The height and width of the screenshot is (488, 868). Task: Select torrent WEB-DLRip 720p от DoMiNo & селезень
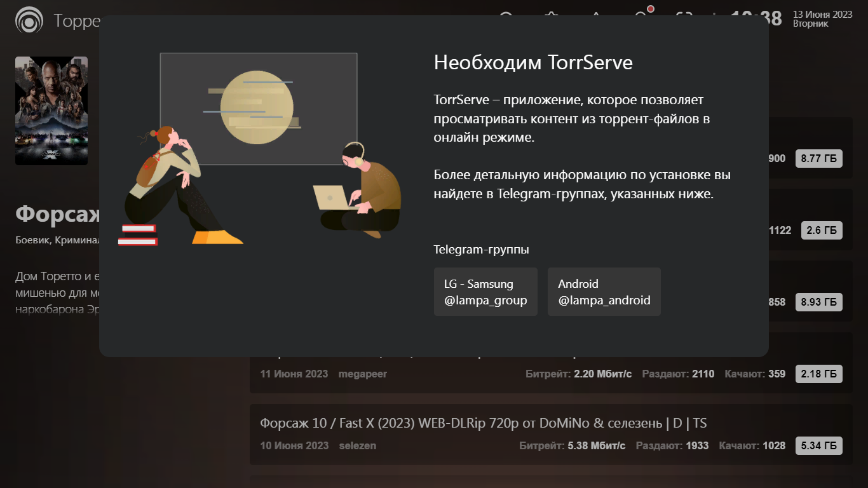[x=551, y=435]
